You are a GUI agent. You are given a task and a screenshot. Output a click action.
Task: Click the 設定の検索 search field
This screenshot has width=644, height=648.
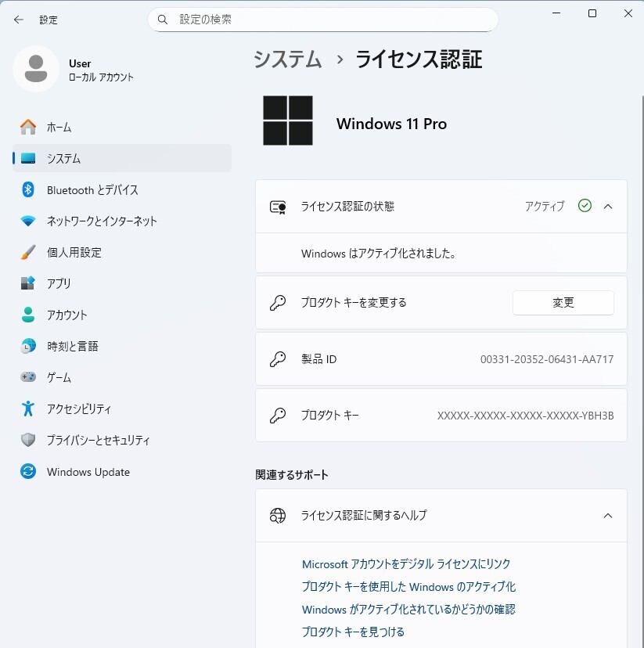pos(323,20)
